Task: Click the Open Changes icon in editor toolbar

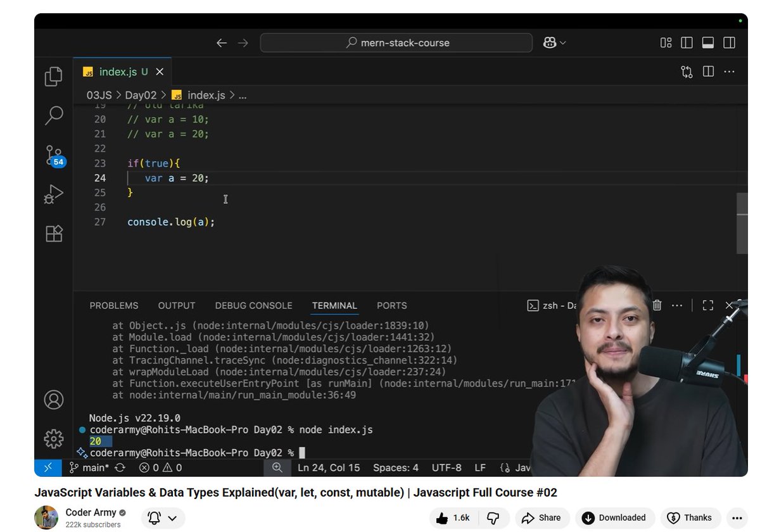Action: pos(687,72)
